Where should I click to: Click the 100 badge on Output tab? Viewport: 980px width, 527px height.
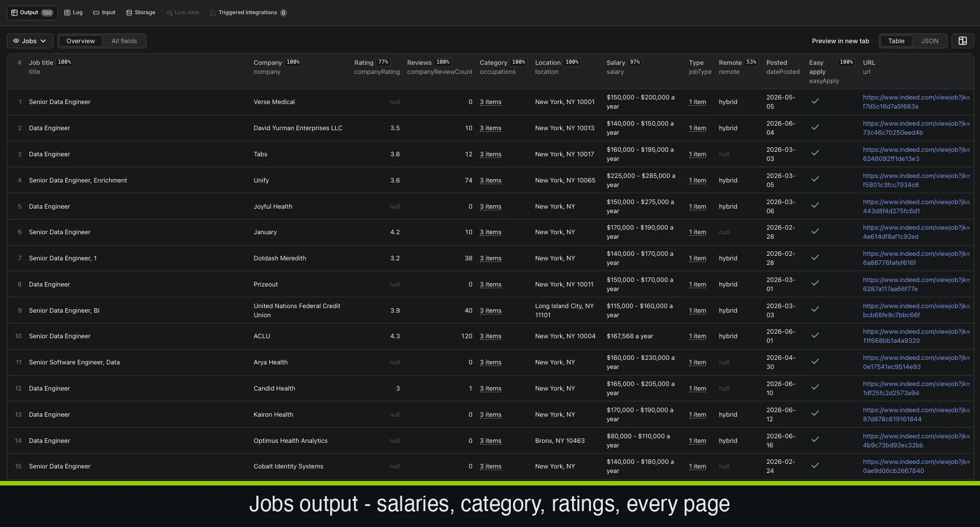coord(47,13)
